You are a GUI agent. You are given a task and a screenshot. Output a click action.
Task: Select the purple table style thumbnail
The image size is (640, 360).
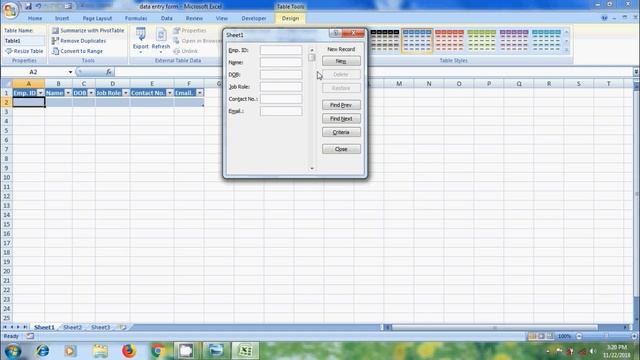514,41
